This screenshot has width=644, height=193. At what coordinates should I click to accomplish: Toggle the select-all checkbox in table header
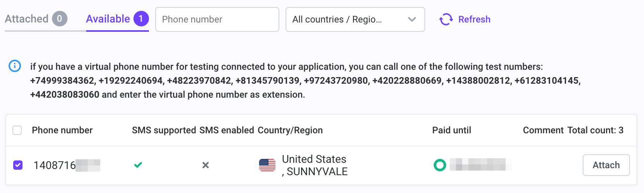(x=17, y=130)
